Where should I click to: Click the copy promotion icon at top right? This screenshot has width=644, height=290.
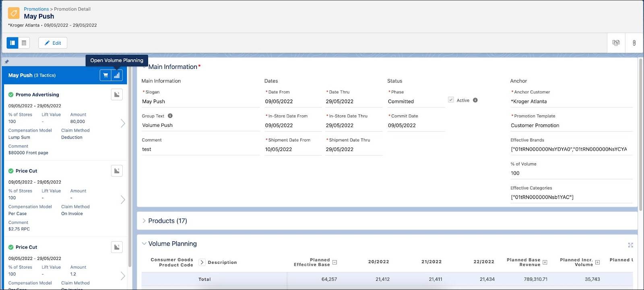pos(616,43)
